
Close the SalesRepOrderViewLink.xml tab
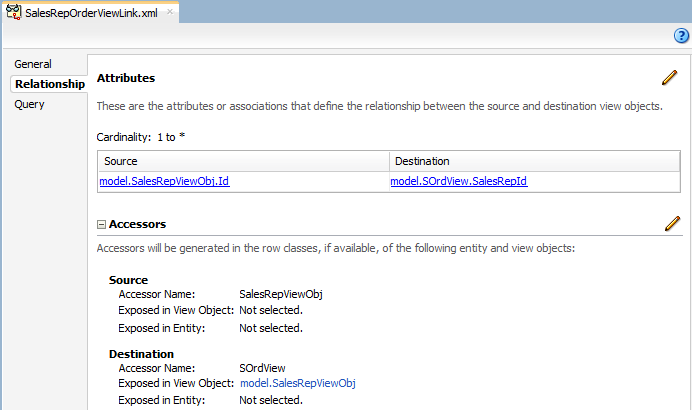tap(169, 14)
